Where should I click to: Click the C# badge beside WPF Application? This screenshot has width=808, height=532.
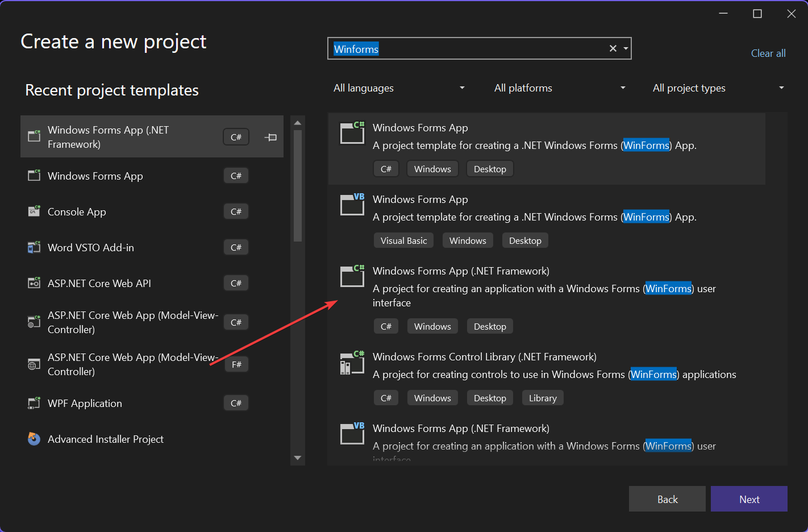coord(236,403)
